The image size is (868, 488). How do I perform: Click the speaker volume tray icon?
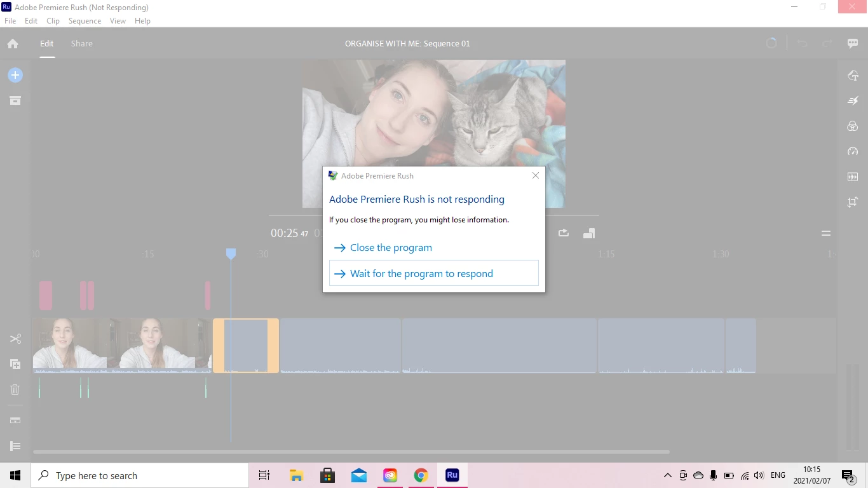click(x=759, y=475)
